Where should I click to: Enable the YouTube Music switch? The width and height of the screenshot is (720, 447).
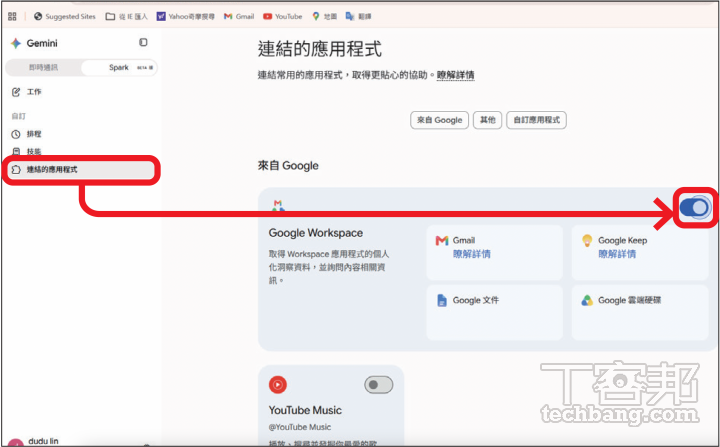379,385
